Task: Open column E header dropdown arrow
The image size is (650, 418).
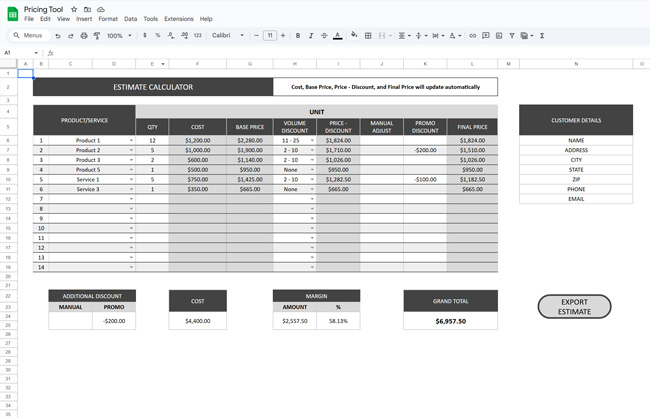Action: click(163, 64)
